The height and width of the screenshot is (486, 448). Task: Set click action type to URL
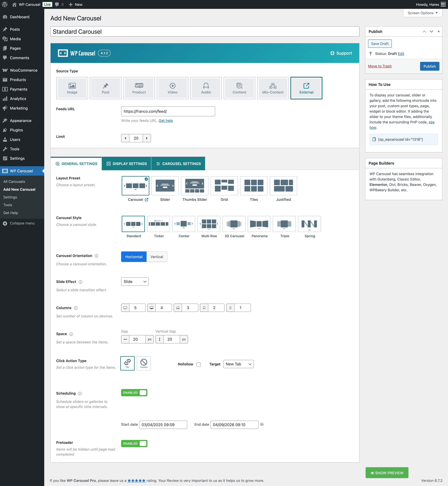(x=127, y=363)
